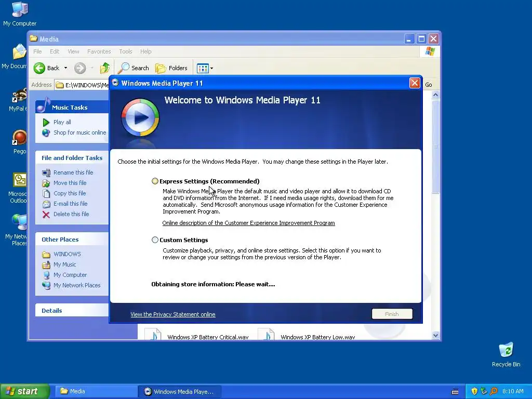The image size is (532, 399).
Task: Expand the Details panel header
Action: (x=72, y=311)
